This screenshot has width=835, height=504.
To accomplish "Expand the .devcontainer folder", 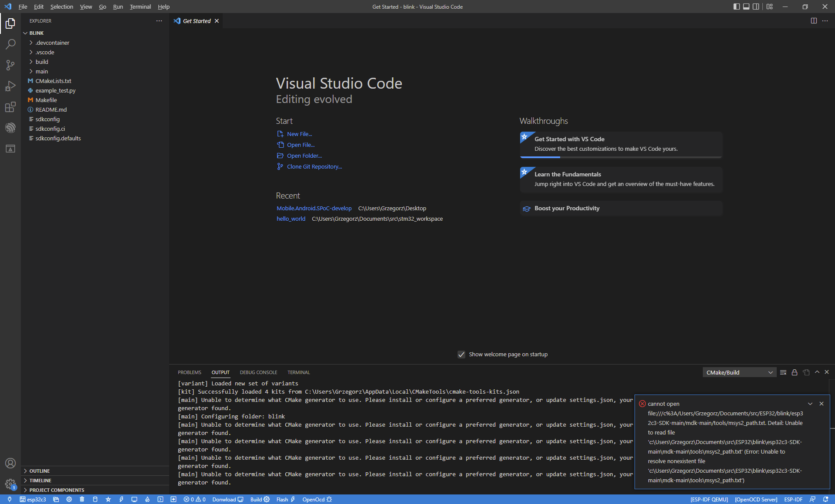I will pos(95,43).
